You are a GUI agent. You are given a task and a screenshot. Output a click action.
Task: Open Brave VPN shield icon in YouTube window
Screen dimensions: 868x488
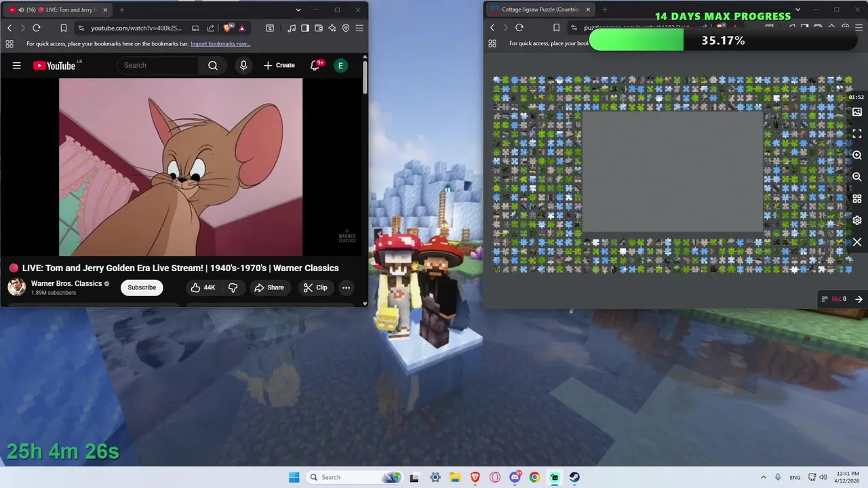coord(346,28)
